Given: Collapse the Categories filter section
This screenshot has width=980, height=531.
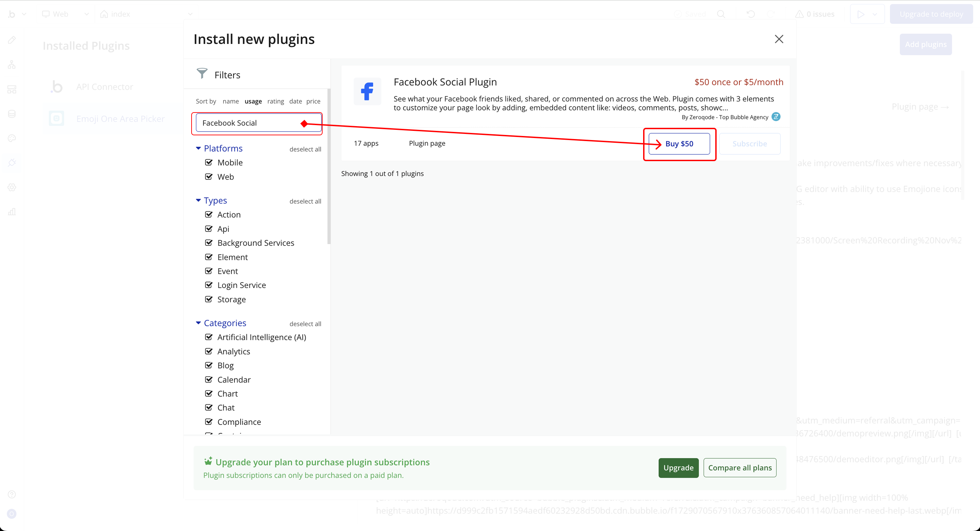Looking at the screenshot, I should pyautogui.click(x=198, y=323).
